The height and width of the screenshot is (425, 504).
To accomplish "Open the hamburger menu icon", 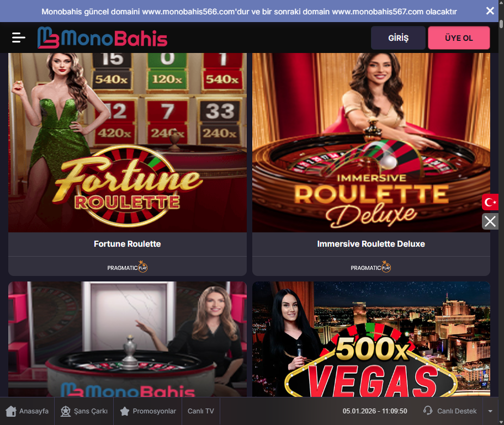I will 18,38.
